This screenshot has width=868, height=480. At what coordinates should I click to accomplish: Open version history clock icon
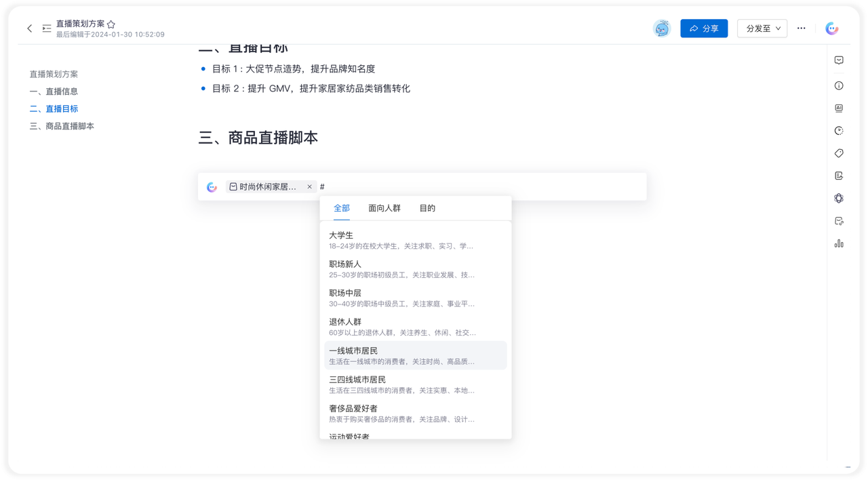(839, 131)
